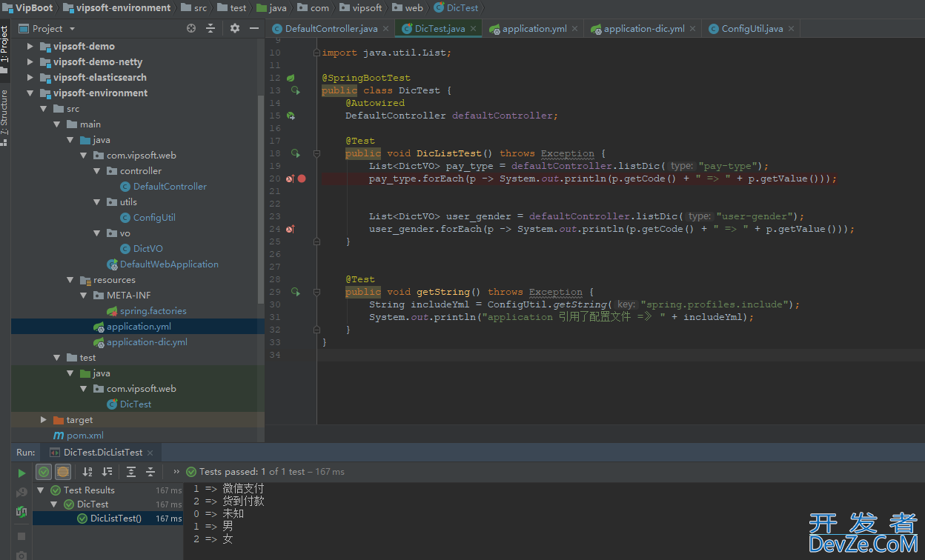Screen dimensions: 925x560
Task: Dump threads using camera icon
Action: (x=21, y=555)
